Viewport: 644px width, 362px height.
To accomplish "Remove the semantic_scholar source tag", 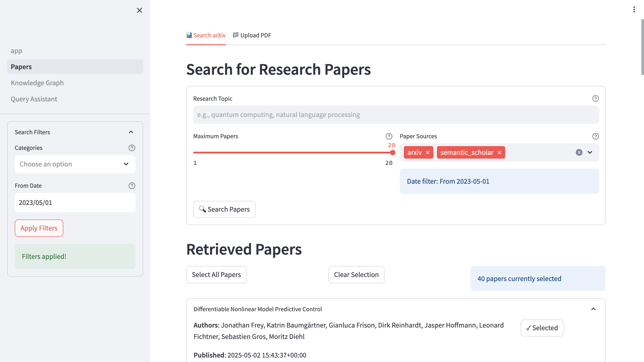I will (499, 153).
